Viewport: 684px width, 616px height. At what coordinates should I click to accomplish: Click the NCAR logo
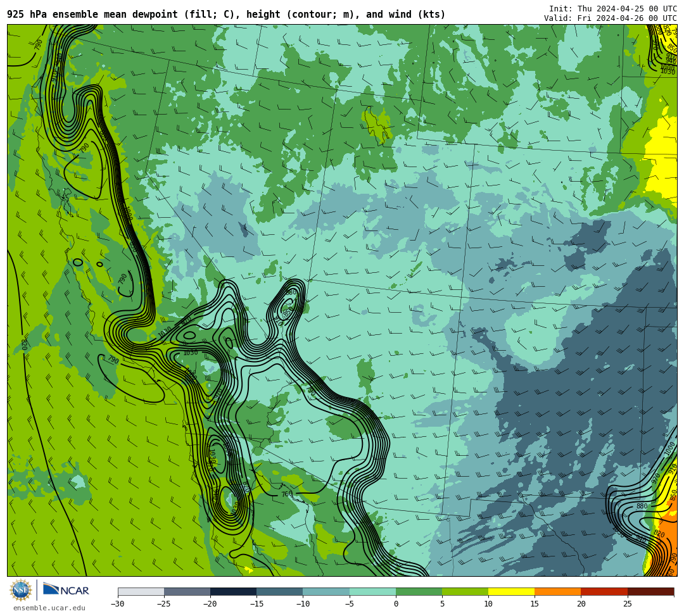pyautogui.click(x=66, y=590)
